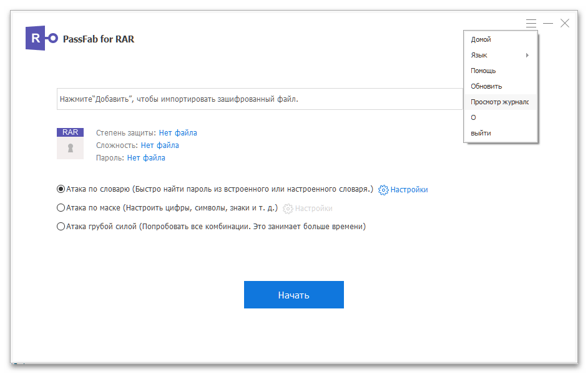Select Помощь in the menu
This screenshot has height=374, width=588.
(501, 71)
